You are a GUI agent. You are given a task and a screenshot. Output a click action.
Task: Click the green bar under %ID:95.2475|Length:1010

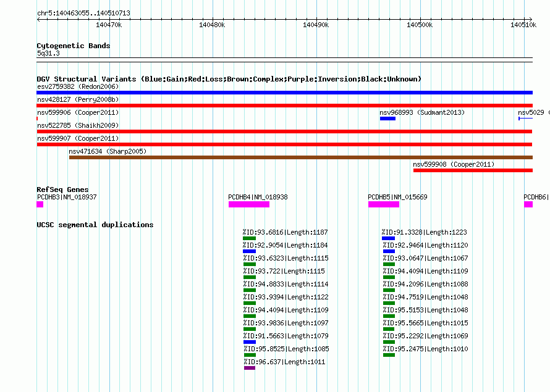[389, 355]
